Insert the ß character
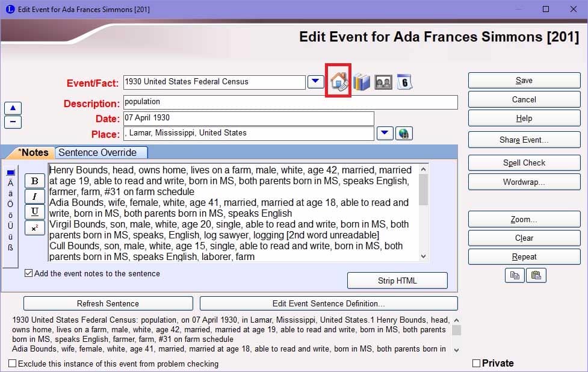This screenshot has width=588, height=372. [x=10, y=247]
